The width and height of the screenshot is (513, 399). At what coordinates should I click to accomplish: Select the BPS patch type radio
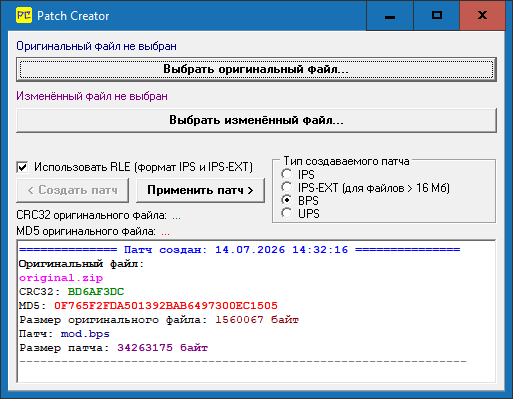pos(286,200)
